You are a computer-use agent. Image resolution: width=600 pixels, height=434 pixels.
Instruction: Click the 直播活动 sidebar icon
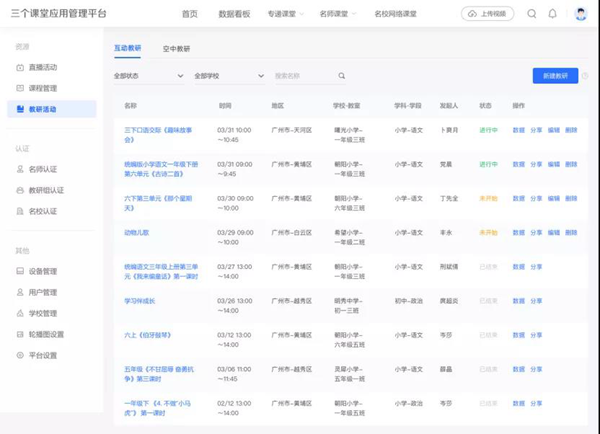coord(21,67)
